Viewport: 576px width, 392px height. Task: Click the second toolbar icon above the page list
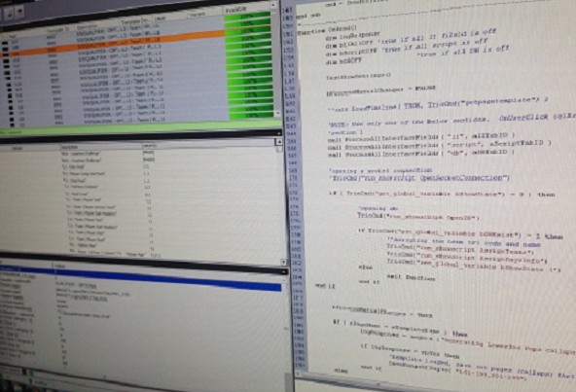[x=19, y=12]
